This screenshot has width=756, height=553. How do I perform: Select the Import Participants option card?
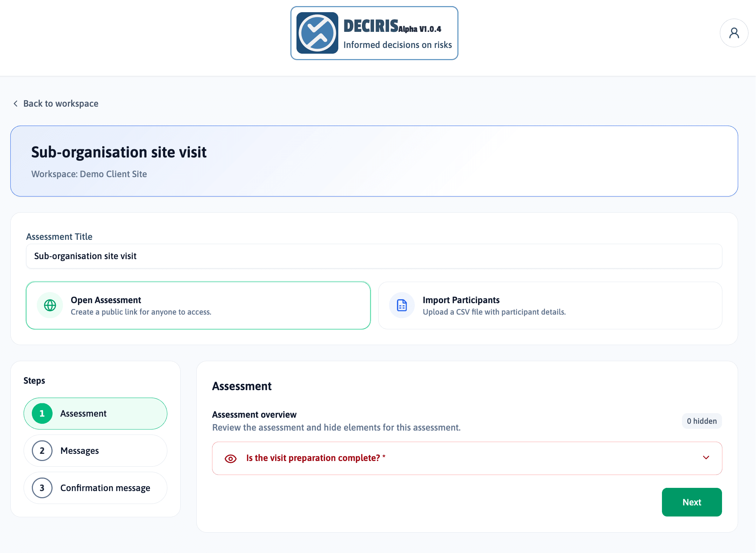550,305
